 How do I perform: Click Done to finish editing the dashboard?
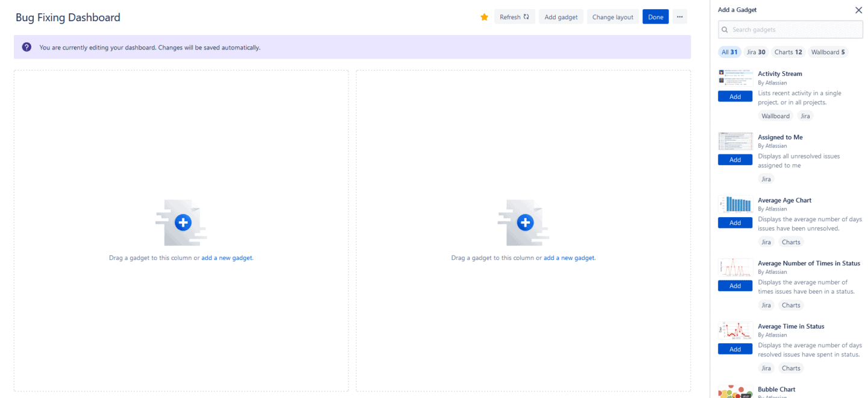(x=655, y=16)
